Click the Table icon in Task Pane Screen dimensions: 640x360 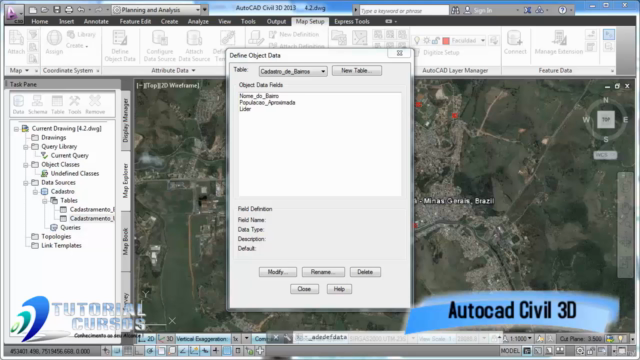pos(57,104)
